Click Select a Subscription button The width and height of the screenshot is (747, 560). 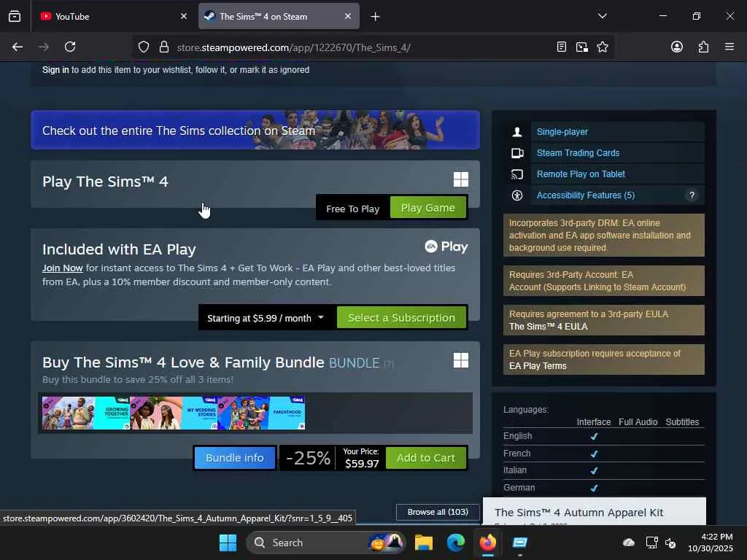tap(401, 318)
